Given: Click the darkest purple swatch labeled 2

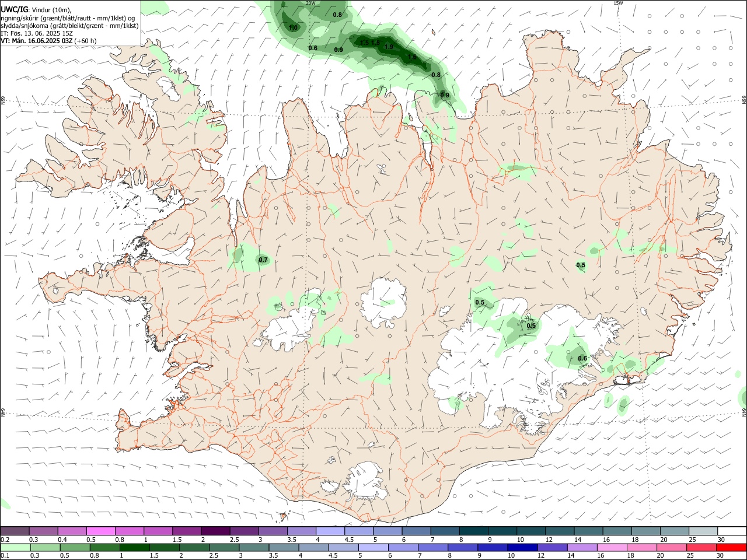Looking at the screenshot, I should (x=215, y=531).
